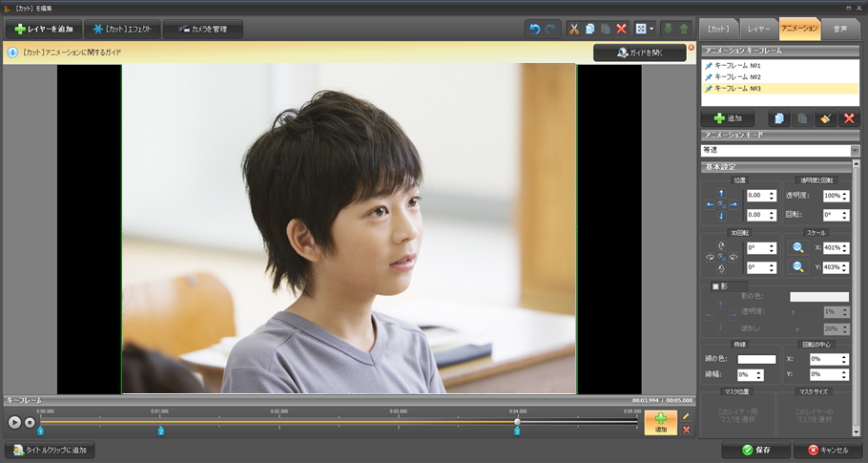Click the レイヤーを追加 button
868x463 pixels.
pos(43,30)
